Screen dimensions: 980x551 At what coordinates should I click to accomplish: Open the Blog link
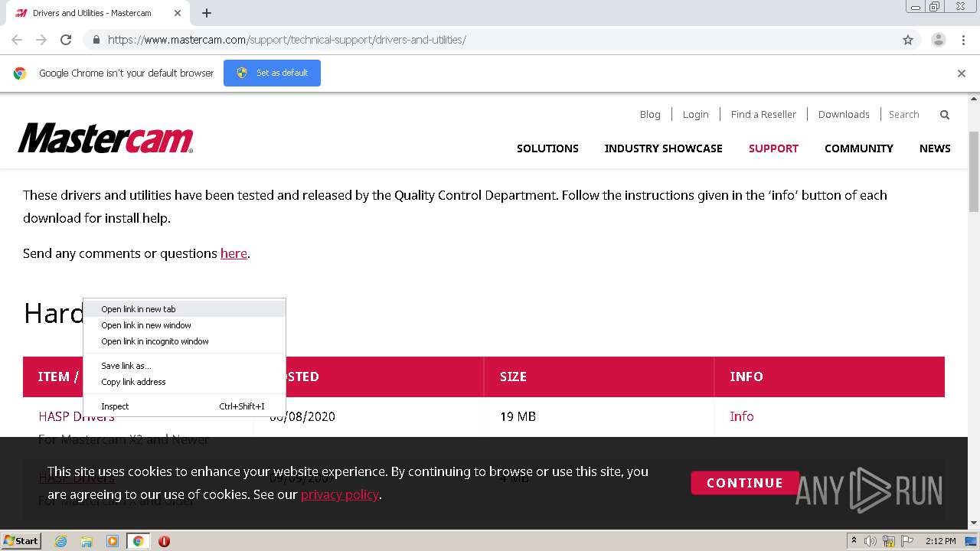(x=650, y=114)
